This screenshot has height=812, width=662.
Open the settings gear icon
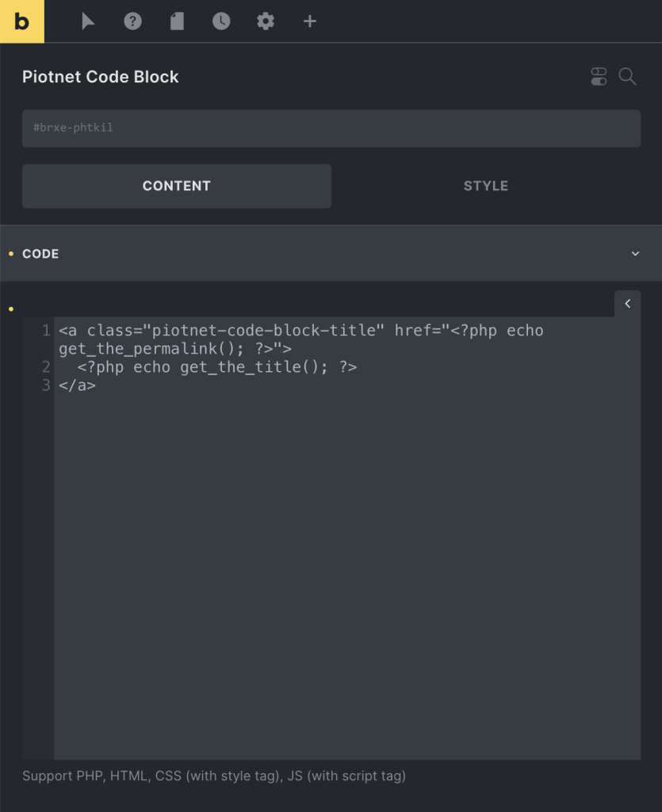266,21
